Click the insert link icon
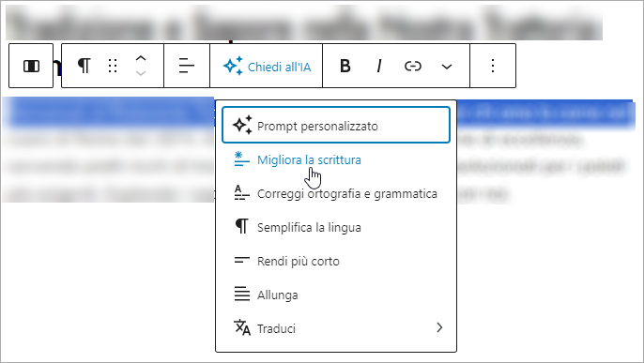 413,66
